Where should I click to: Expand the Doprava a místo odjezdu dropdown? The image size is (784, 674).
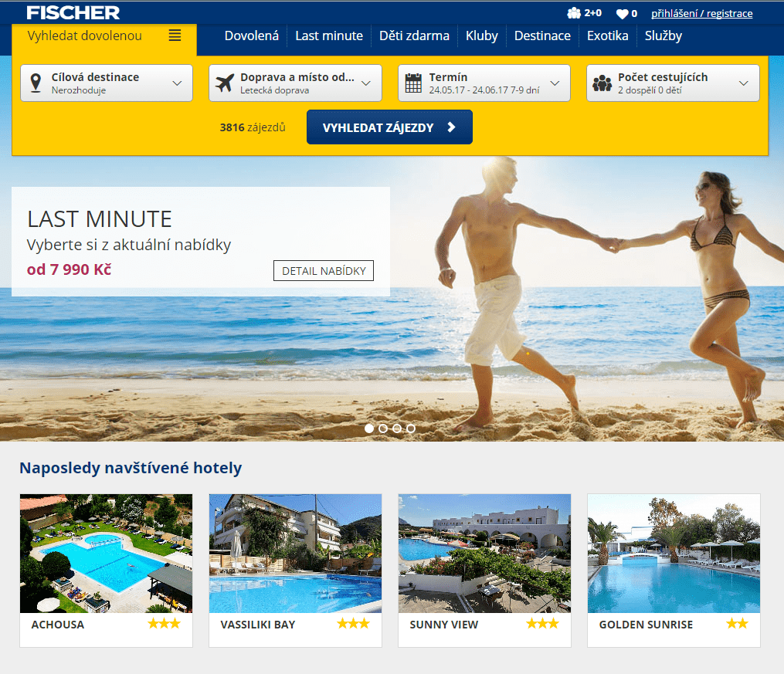coord(366,83)
